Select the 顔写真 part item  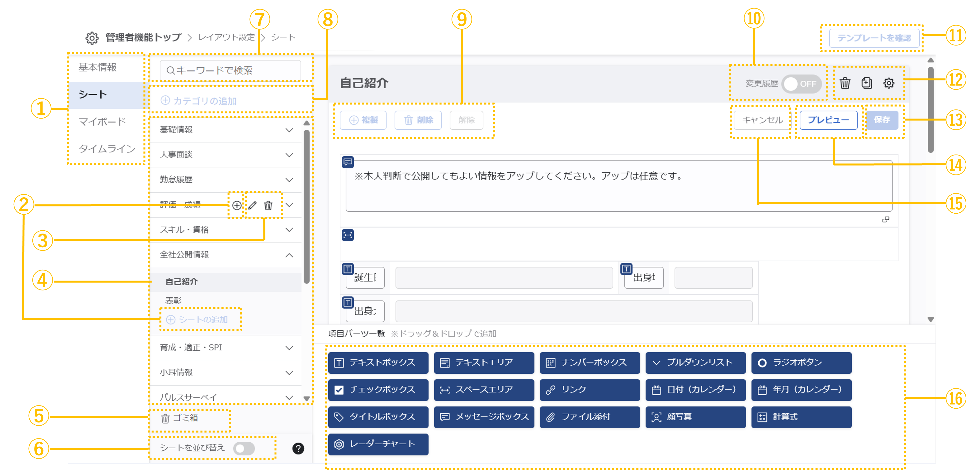(x=695, y=417)
